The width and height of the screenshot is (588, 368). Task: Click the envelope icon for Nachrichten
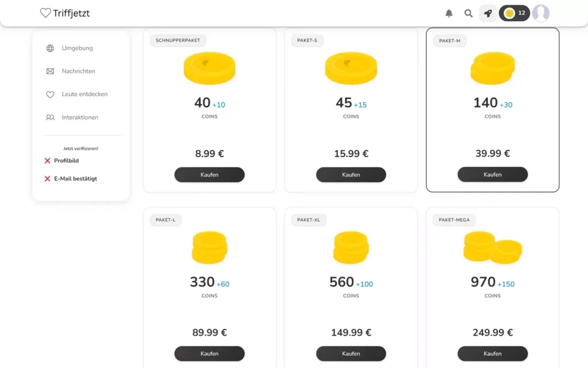pos(50,71)
